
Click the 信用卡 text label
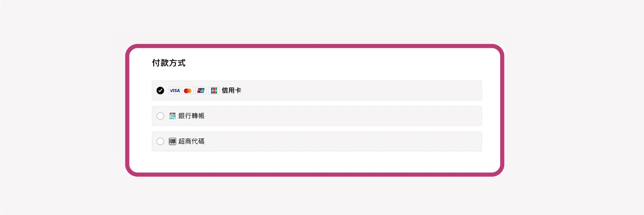pos(231,91)
